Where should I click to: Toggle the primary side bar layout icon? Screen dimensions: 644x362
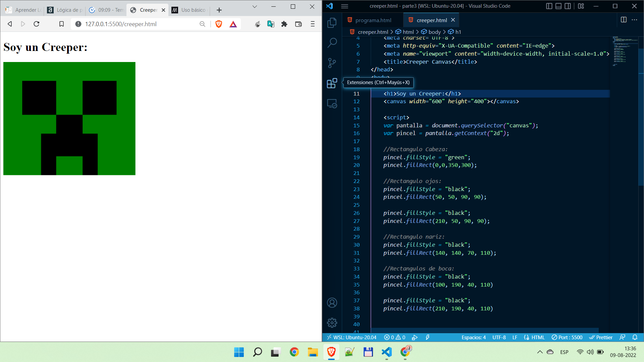tap(549, 6)
